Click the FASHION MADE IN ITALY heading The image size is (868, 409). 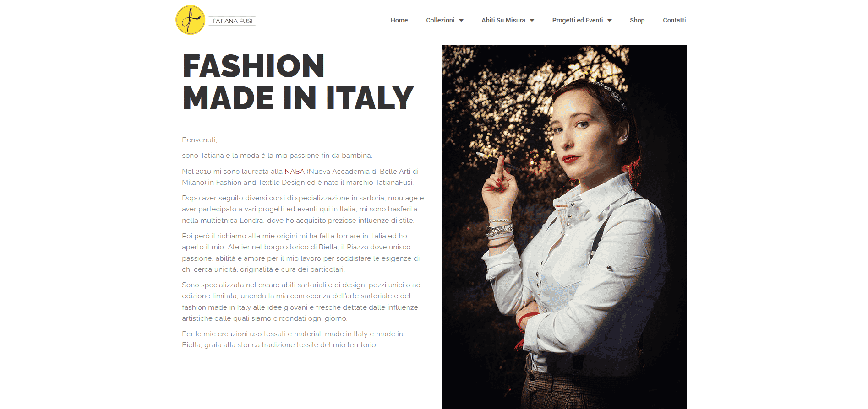click(298, 82)
